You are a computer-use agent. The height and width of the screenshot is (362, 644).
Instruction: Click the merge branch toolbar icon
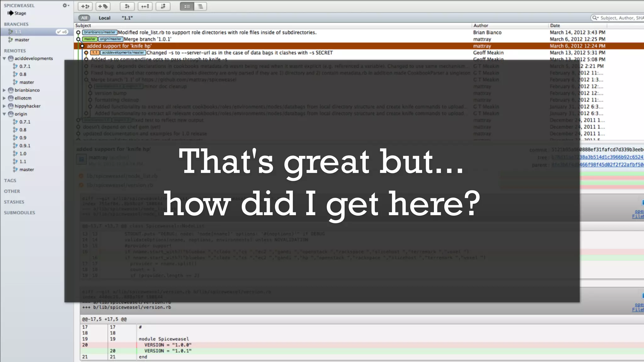[x=127, y=6]
